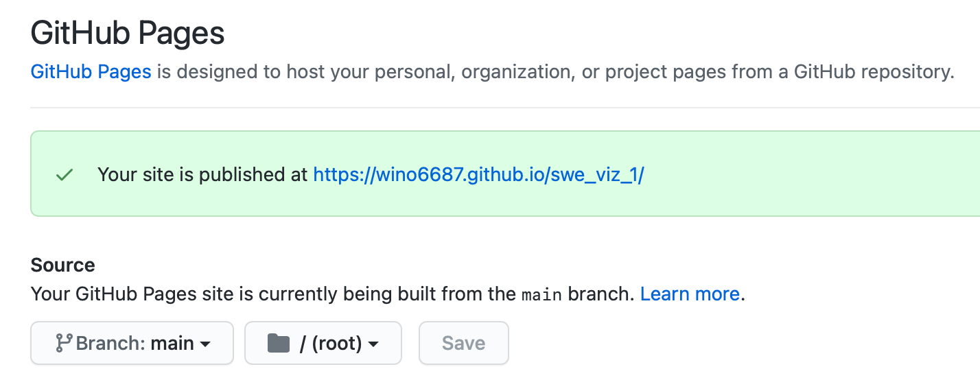Click the green checkmark success icon

tap(65, 175)
